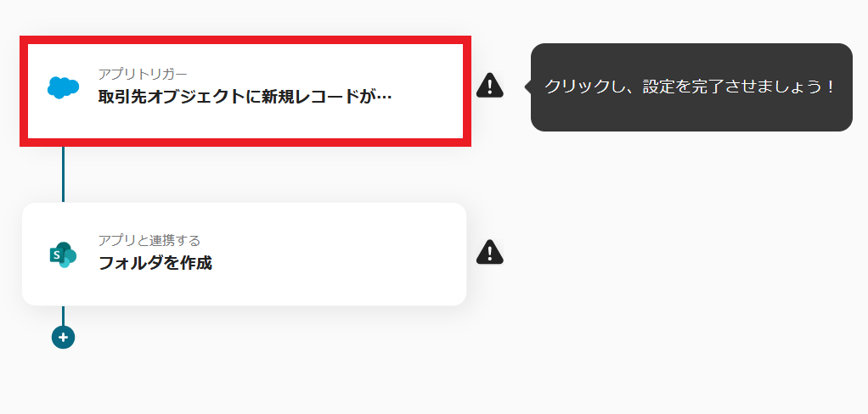The height and width of the screenshot is (414, 868).
Task: Open the 取引先オブジェクトに新規レコードが… trigger card
Action: [245, 92]
